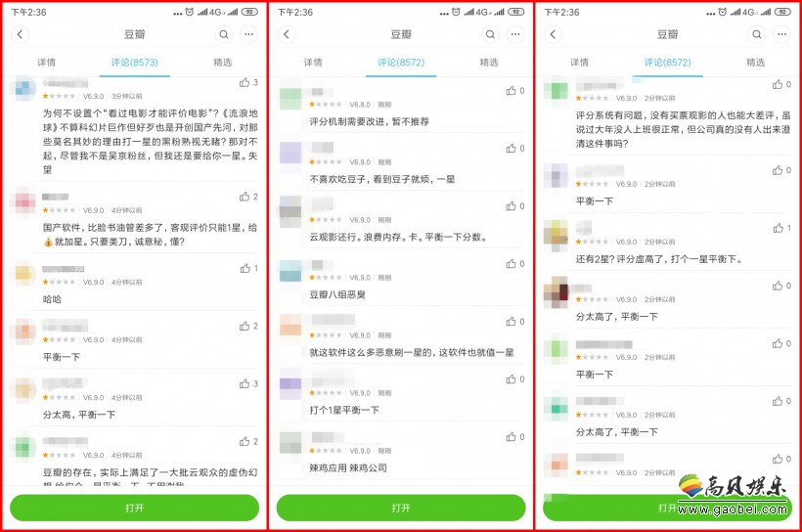Like the review asking 为何不设置个看过电影才能评价
Viewport: 802px width, 532px height.
point(245,82)
